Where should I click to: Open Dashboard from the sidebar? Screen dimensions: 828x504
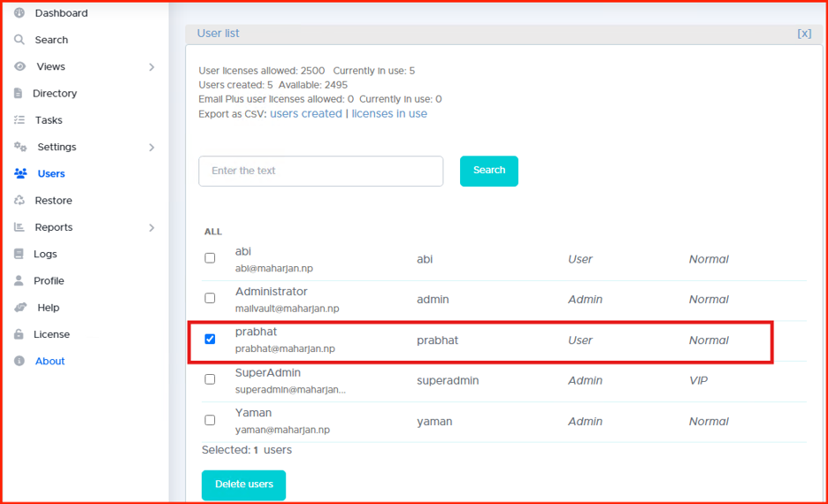click(61, 13)
